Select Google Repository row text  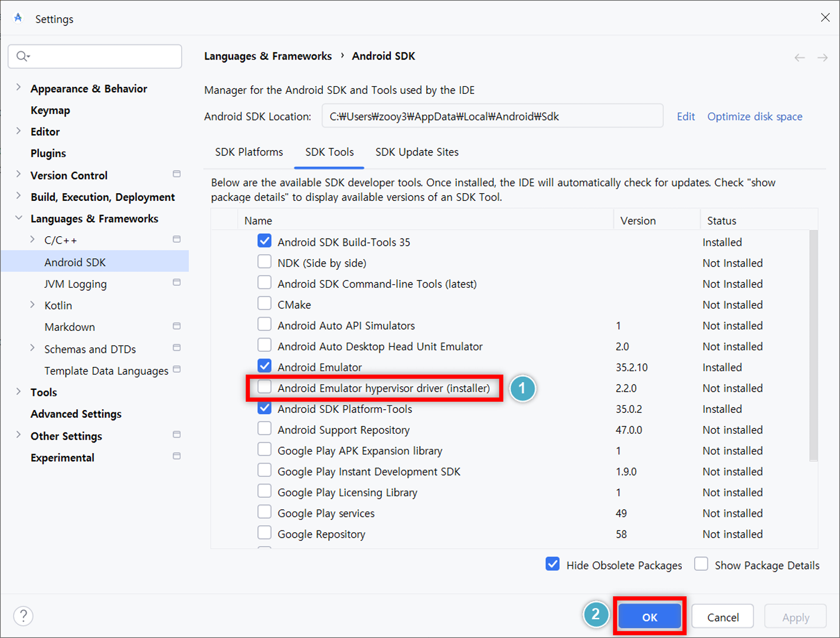(x=322, y=534)
